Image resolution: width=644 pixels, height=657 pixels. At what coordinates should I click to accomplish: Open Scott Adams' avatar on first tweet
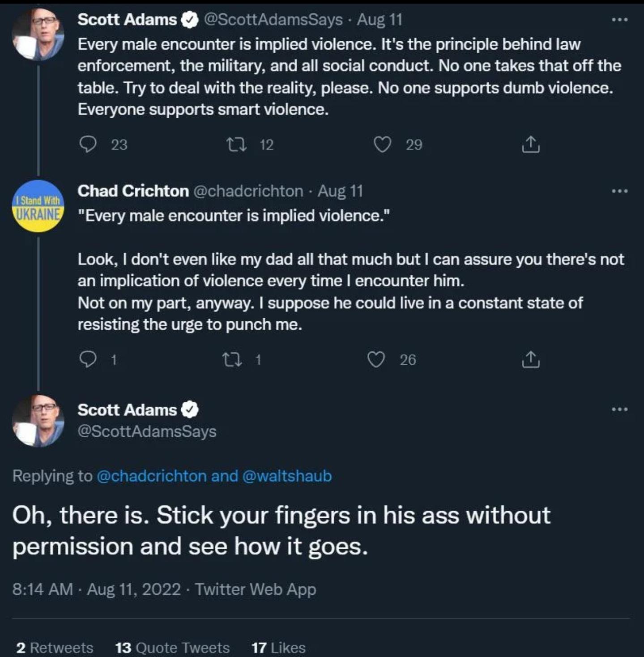(x=38, y=34)
